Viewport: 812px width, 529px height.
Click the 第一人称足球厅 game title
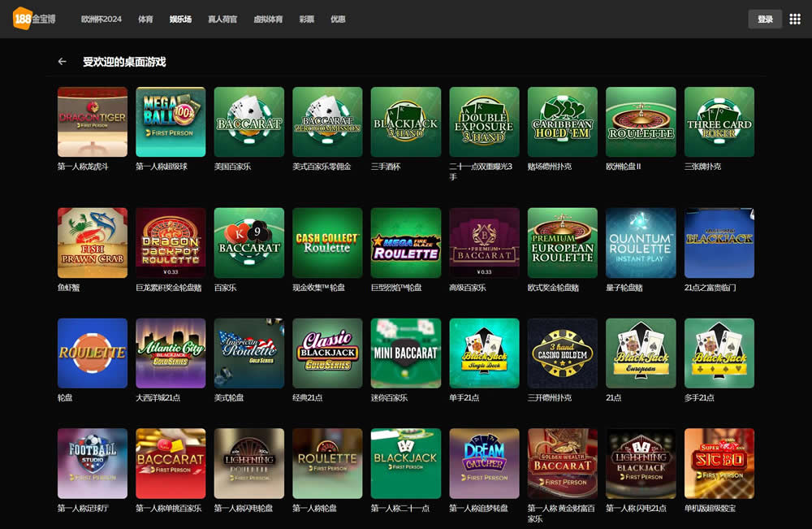pos(83,508)
